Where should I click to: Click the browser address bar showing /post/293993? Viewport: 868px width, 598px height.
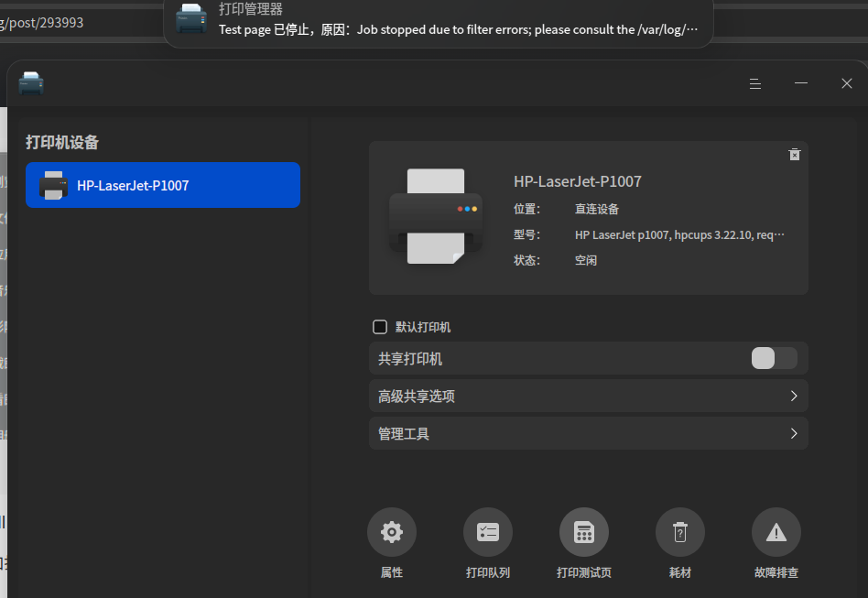81,23
